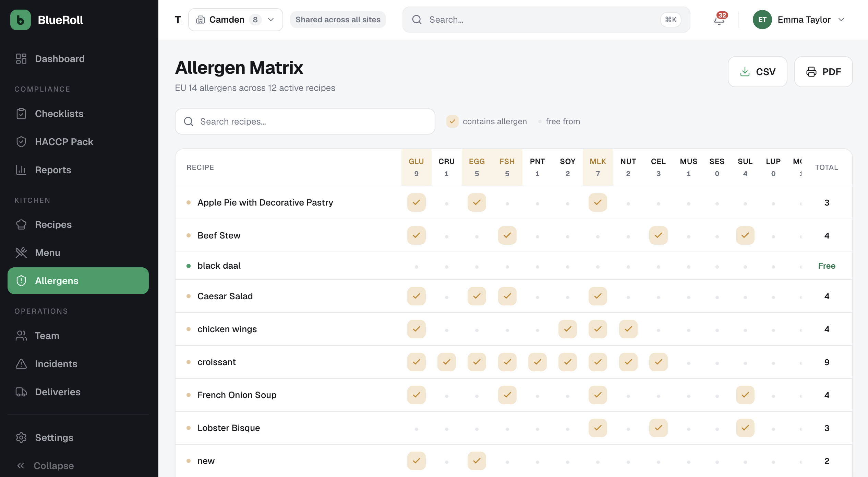Click croissant total value 9
This screenshot has height=477, width=868.
click(827, 362)
